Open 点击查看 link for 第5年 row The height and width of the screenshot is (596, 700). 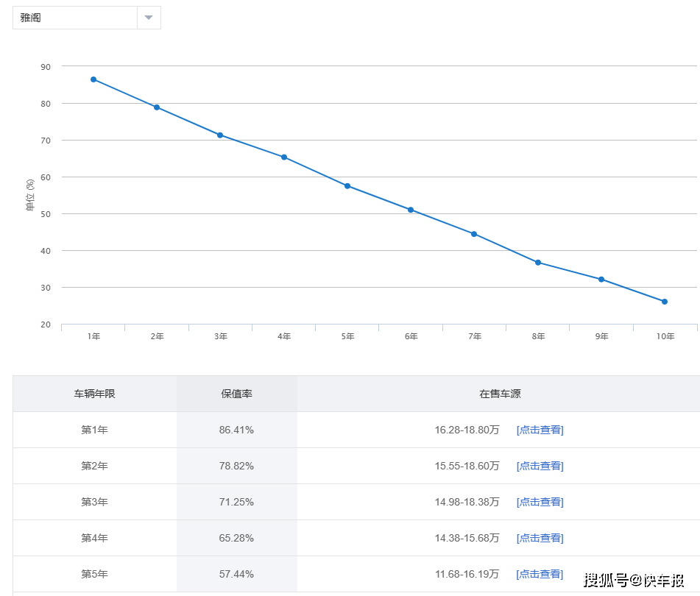540,574
